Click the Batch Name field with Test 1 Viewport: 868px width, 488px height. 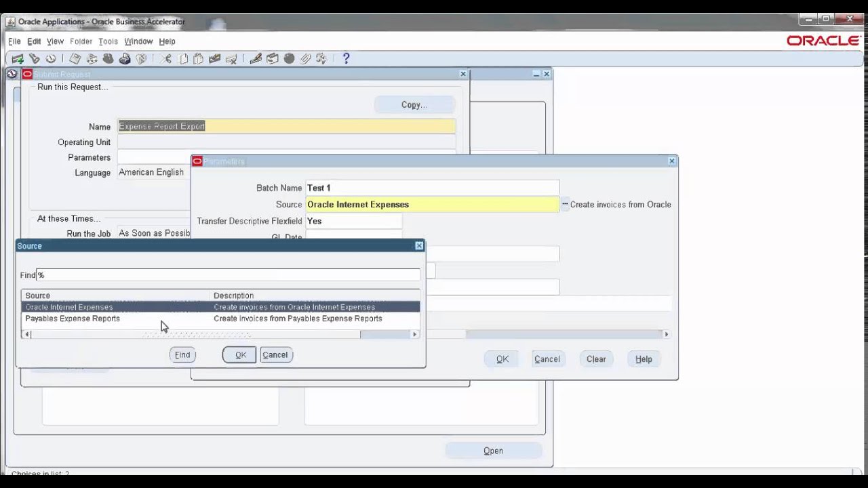pyautogui.click(x=433, y=188)
